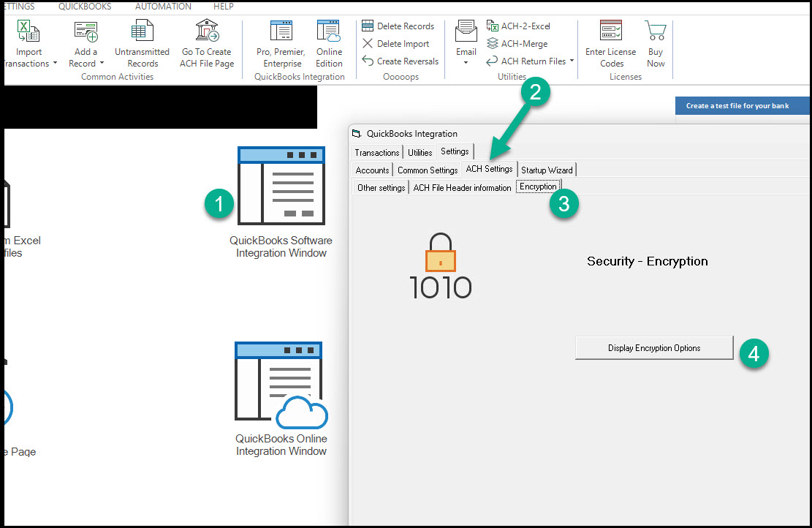Open QuickBooks Online Integration Window tile
The height and width of the screenshot is (528, 812).
click(x=281, y=399)
